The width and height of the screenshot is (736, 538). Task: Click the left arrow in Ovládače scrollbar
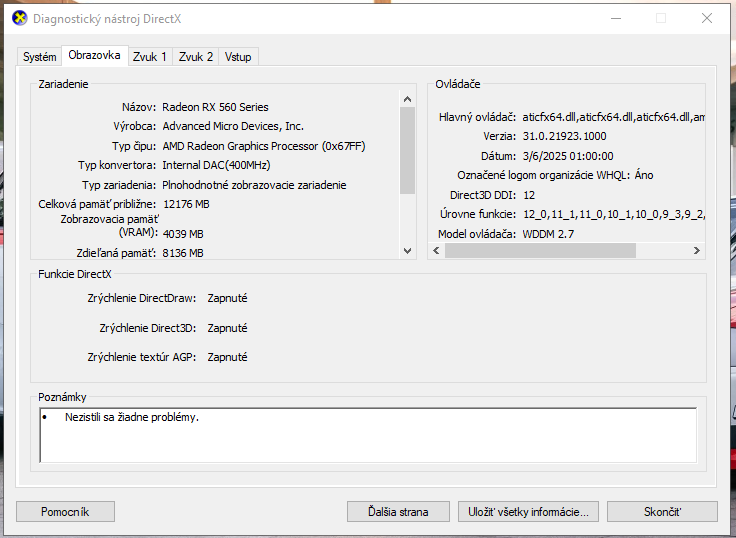[x=435, y=251]
